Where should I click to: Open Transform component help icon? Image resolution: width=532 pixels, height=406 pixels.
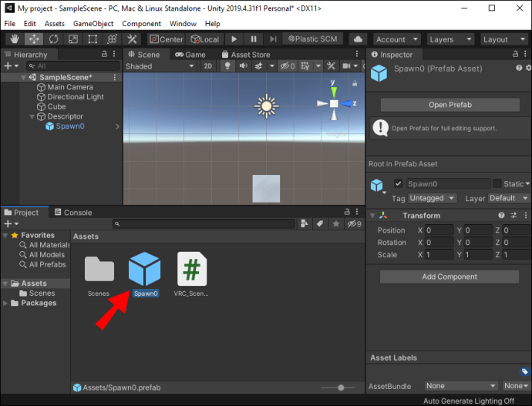tap(501, 215)
